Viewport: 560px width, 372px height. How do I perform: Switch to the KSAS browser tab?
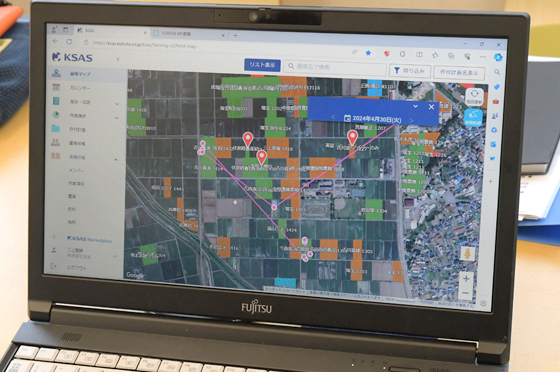tap(111, 31)
